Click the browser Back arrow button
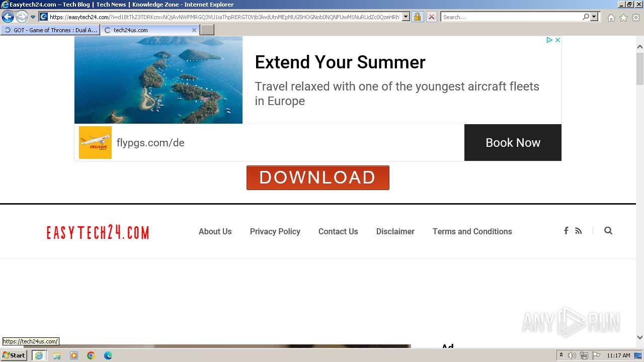Viewport: 644px width, 362px height. (8, 17)
